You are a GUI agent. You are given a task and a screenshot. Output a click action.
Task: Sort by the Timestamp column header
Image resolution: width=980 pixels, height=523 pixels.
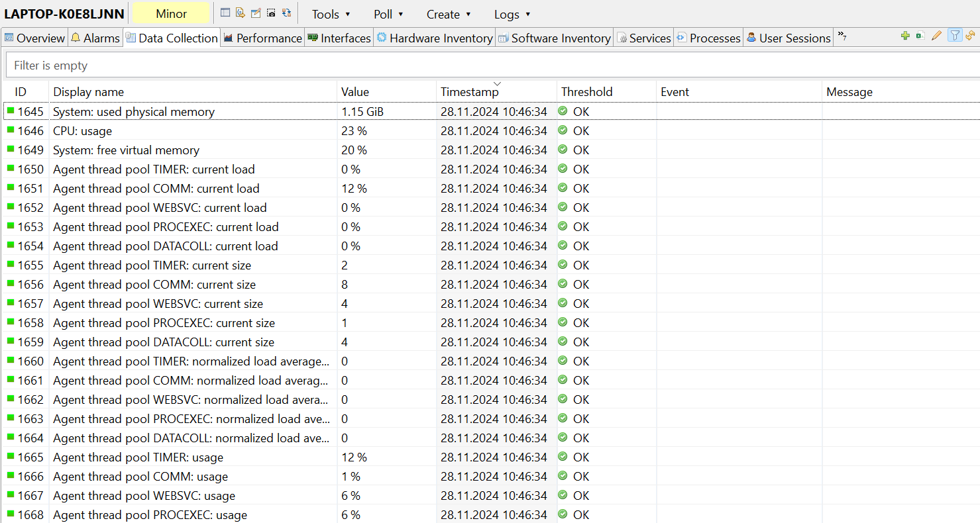469,92
